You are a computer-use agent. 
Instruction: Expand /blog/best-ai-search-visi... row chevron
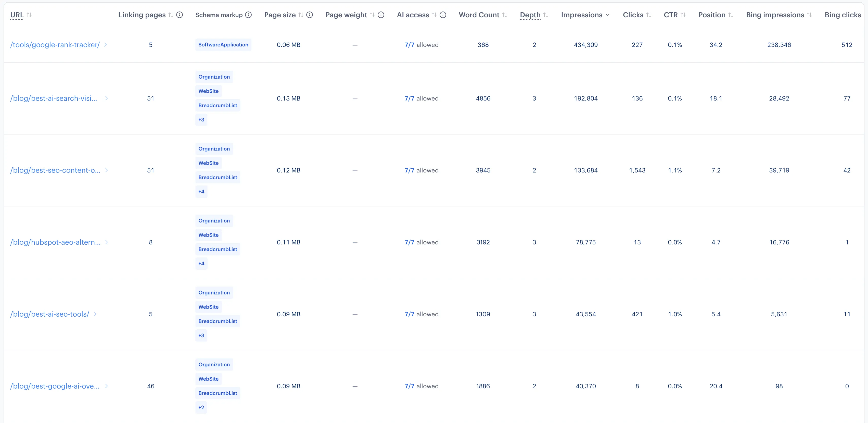click(107, 98)
